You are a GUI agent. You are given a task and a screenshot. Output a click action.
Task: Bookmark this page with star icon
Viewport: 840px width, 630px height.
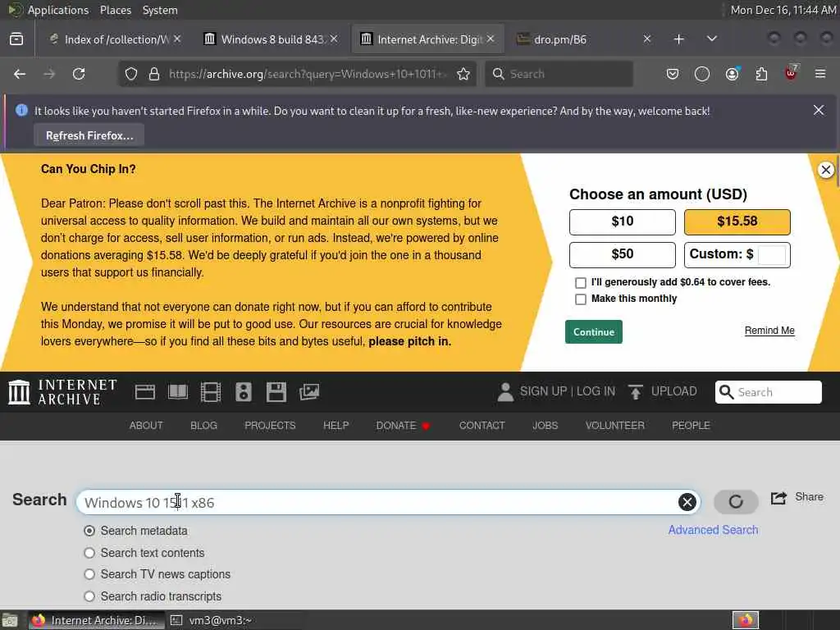point(463,74)
